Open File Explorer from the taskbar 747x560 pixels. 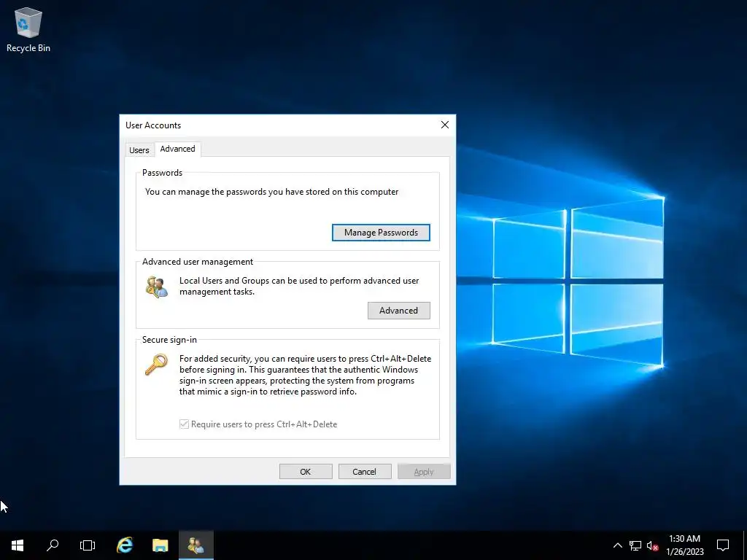point(160,545)
